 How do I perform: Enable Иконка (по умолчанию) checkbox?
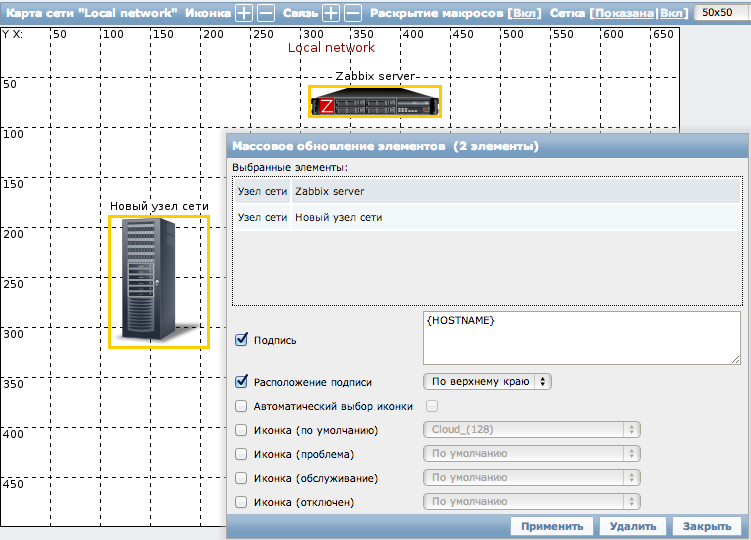click(241, 430)
